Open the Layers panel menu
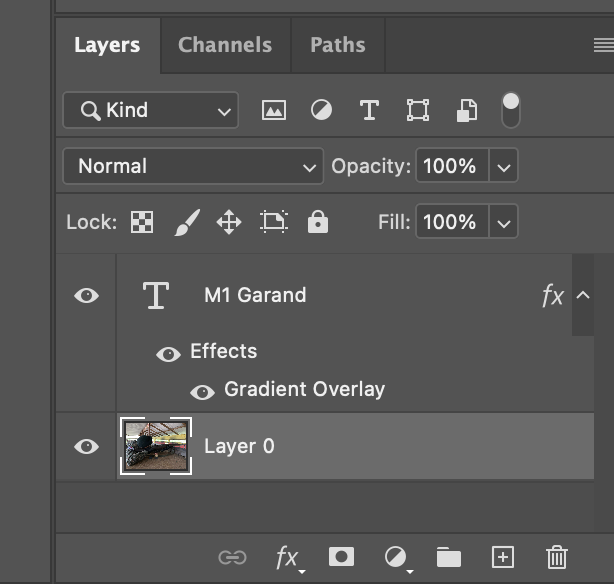 (603, 45)
